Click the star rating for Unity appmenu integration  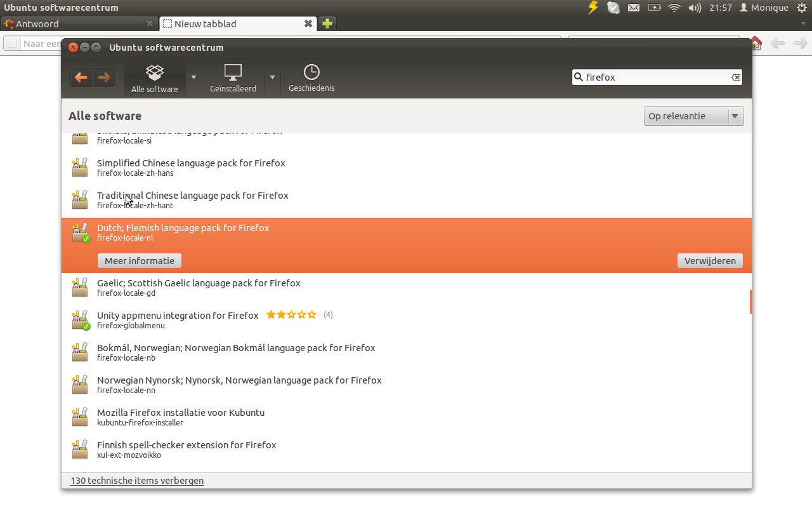291,315
